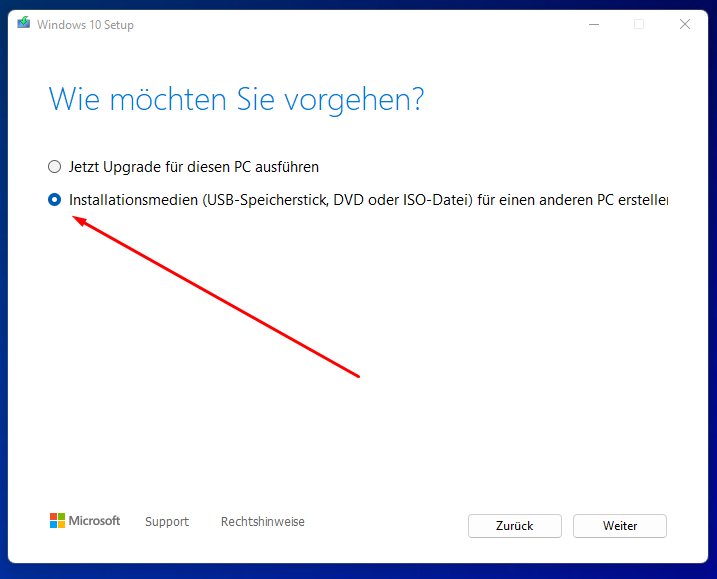Open the Rechtshinweise link
Image resolution: width=717 pixels, height=579 pixels.
262,521
